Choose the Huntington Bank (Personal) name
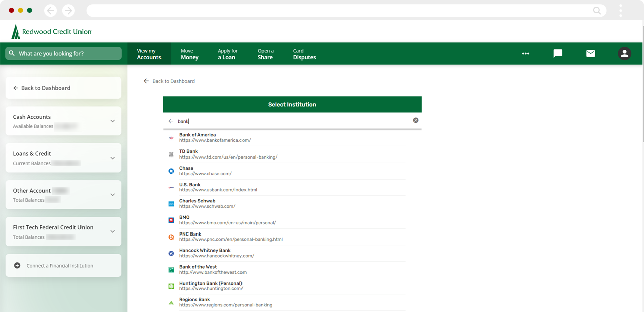Viewport: 644px width, 312px height. pyautogui.click(x=211, y=283)
